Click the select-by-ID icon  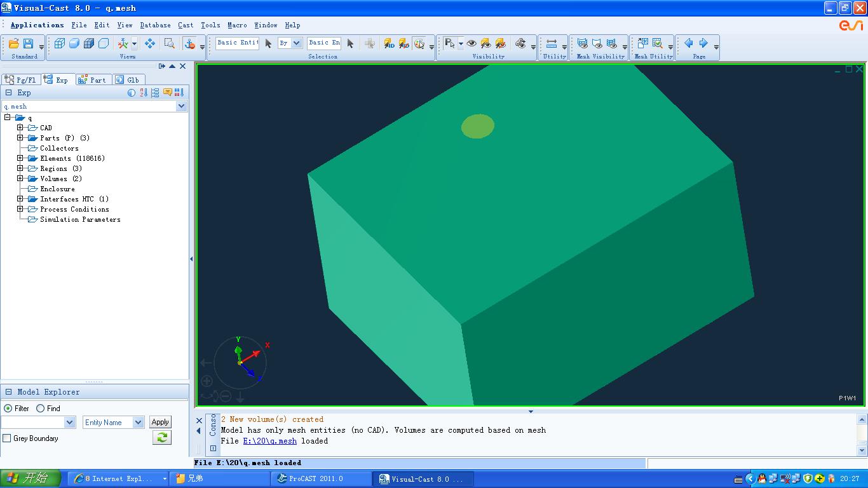coord(389,43)
